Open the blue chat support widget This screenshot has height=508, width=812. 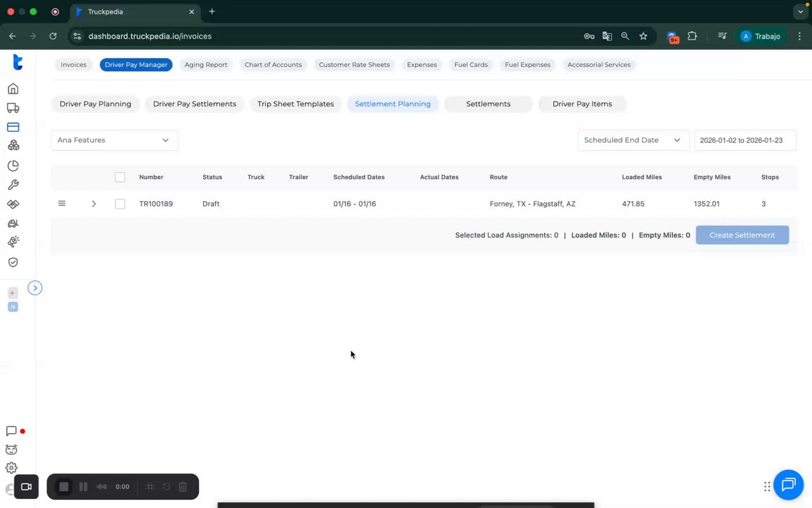[x=788, y=485]
